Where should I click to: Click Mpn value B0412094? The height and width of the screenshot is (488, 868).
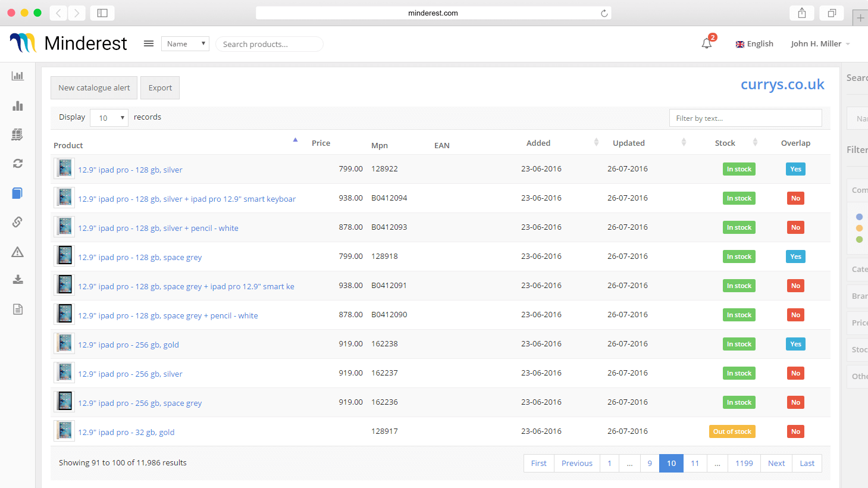point(389,198)
